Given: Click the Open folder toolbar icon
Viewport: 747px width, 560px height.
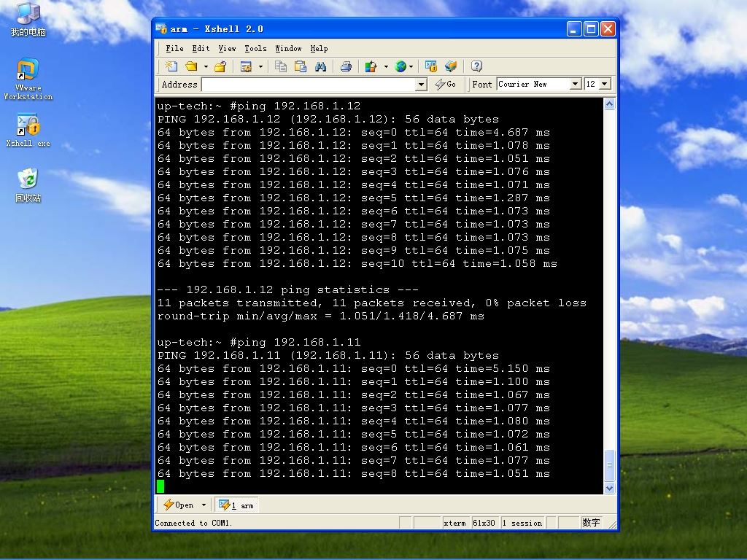Looking at the screenshot, I should [192, 66].
